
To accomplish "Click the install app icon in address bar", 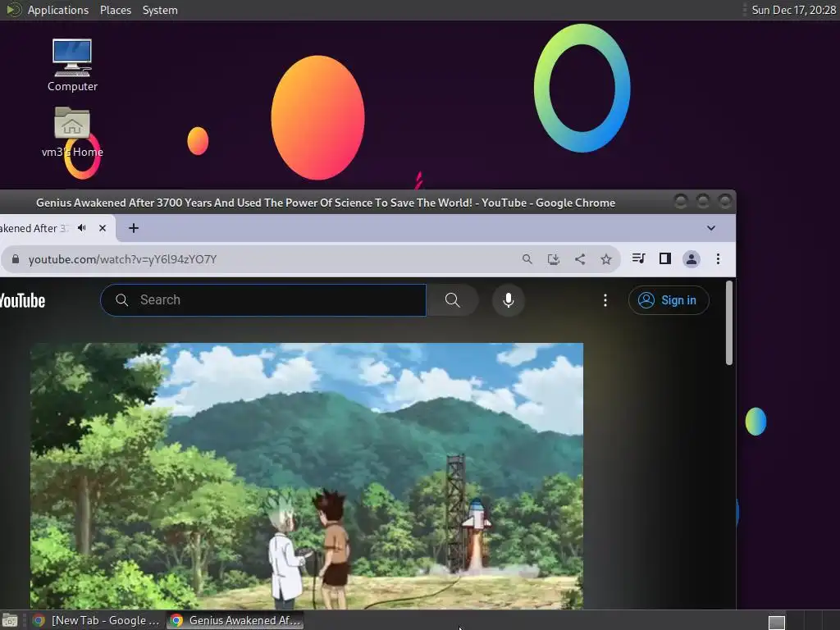I will [x=554, y=259].
